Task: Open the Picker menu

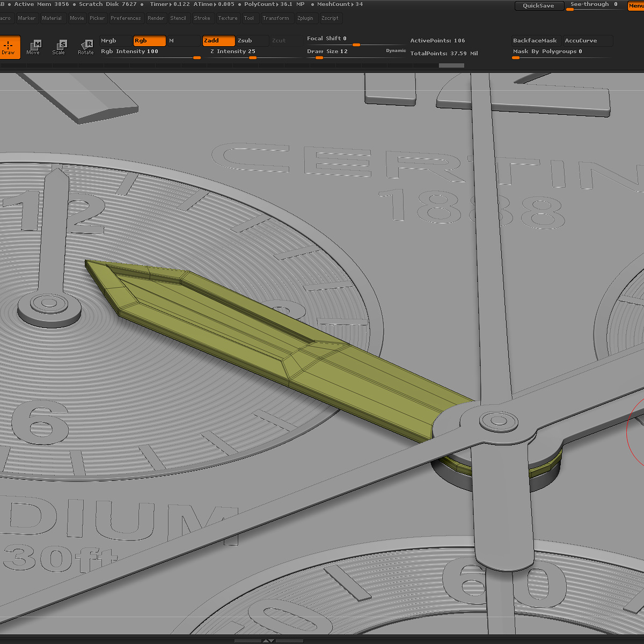Action: [x=97, y=18]
